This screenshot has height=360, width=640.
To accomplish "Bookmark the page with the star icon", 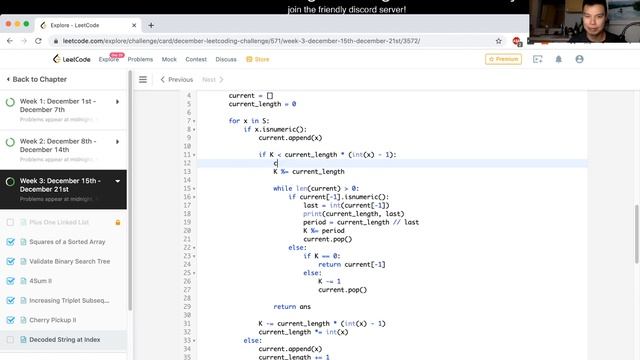I will click(x=498, y=41).
